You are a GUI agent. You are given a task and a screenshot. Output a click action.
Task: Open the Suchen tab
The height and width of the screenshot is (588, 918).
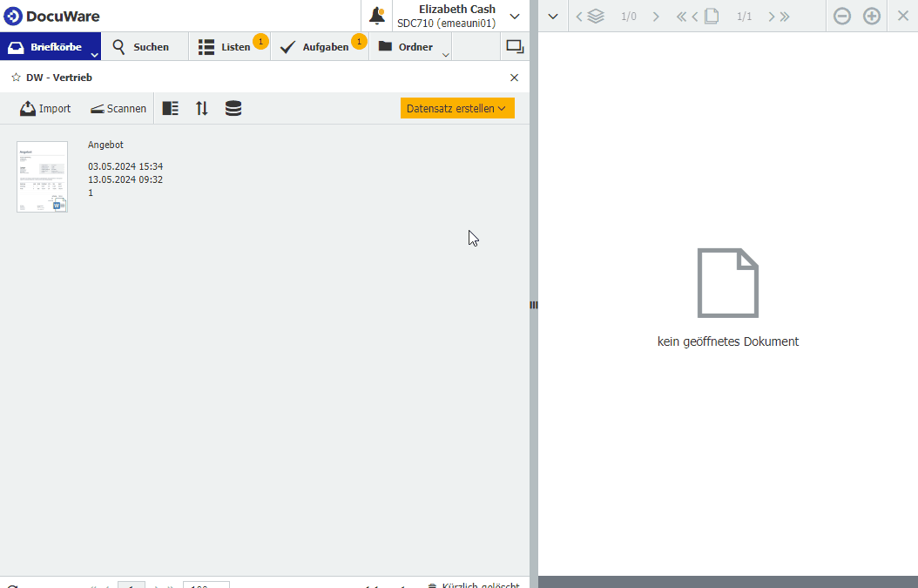141,47
